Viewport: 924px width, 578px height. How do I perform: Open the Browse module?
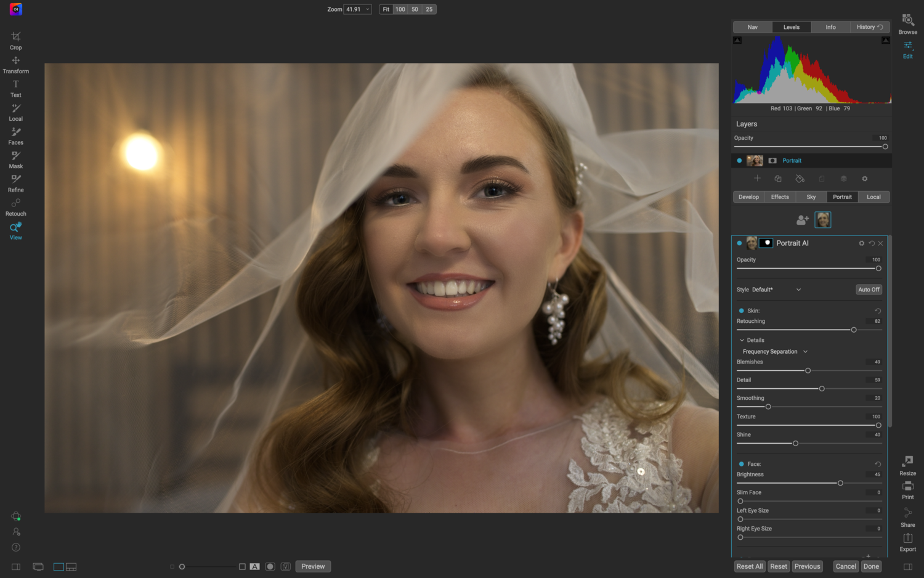click(x=907, y=21)
